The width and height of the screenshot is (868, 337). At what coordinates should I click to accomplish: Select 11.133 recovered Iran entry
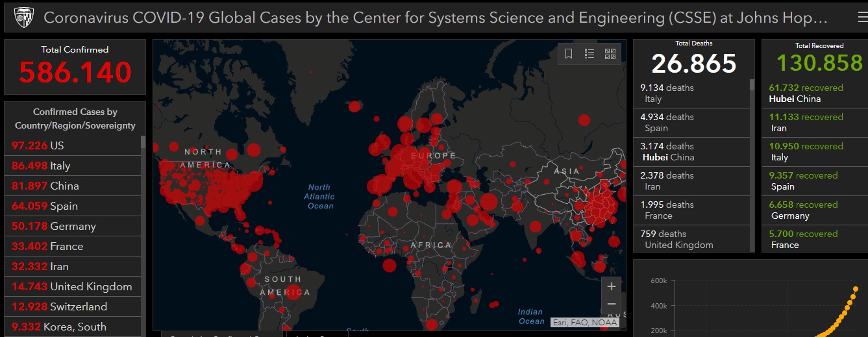tap(815, 123)
